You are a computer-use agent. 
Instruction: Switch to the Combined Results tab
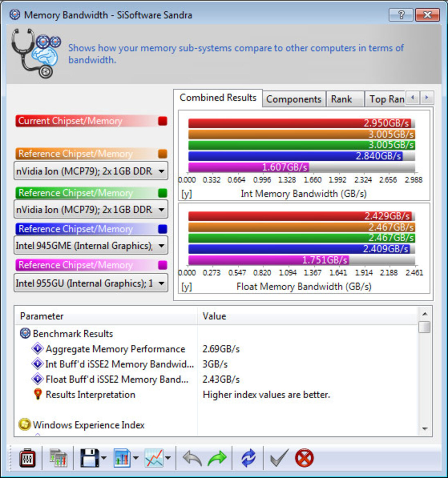[x=218, y=98]
